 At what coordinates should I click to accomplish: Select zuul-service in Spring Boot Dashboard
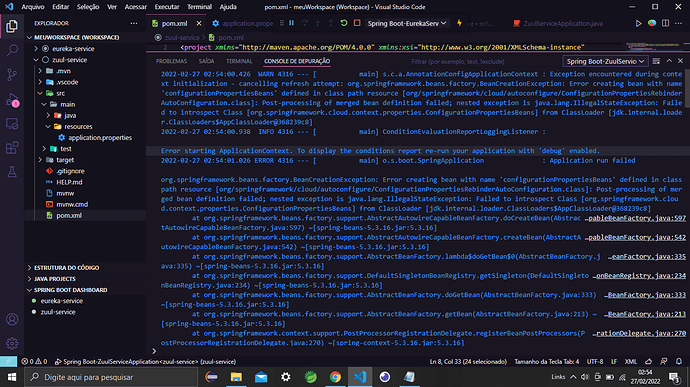(58, 312)
